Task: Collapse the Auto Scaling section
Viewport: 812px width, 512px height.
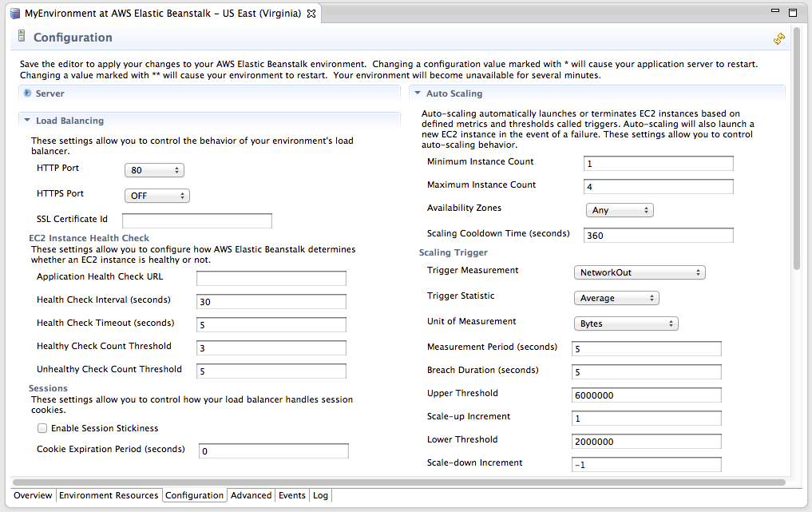Action: click(x=418, y=93)
